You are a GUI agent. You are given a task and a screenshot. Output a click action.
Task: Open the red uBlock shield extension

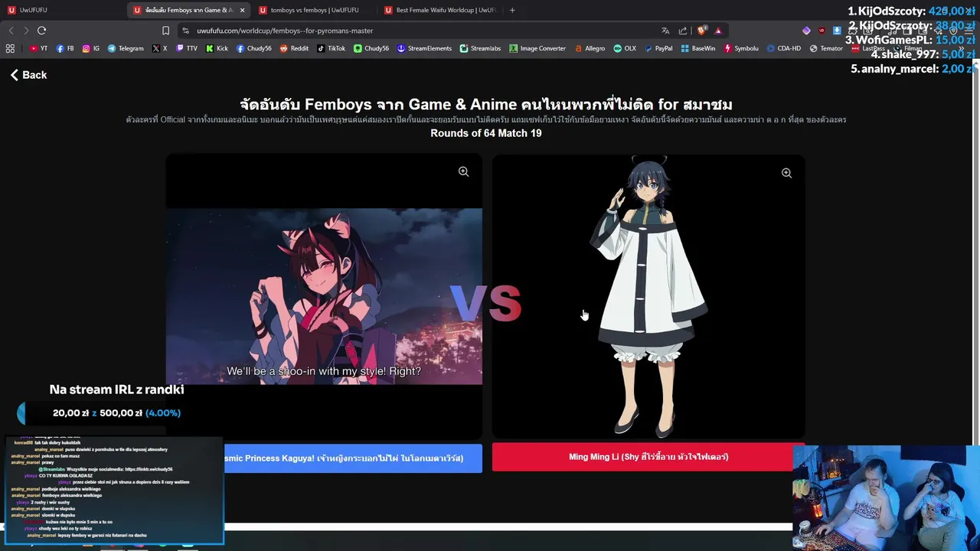(x=822, y=31)
